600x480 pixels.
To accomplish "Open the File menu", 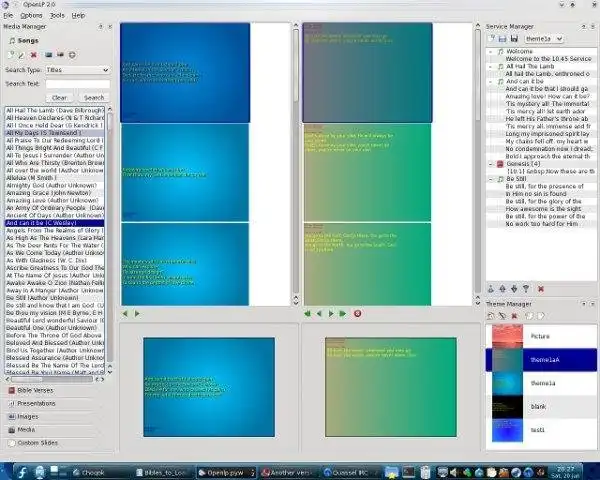I will pos(8,16).
